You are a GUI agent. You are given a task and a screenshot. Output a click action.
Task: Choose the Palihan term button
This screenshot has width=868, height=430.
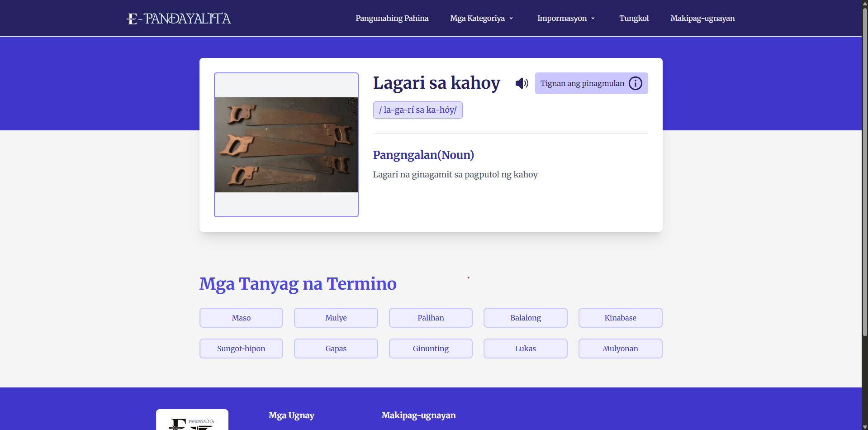pos(431,318)
